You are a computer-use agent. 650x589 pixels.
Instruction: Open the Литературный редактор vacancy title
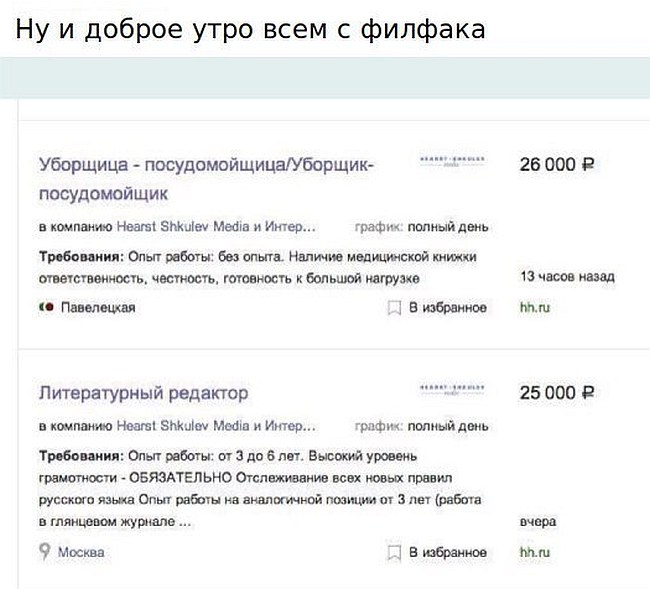143,393
